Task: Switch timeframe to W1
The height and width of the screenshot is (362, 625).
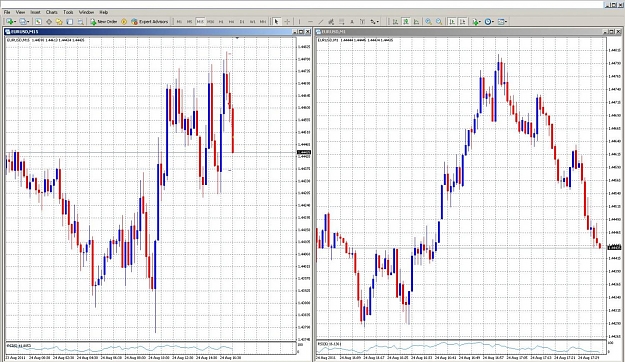Action: coord(252,22)
